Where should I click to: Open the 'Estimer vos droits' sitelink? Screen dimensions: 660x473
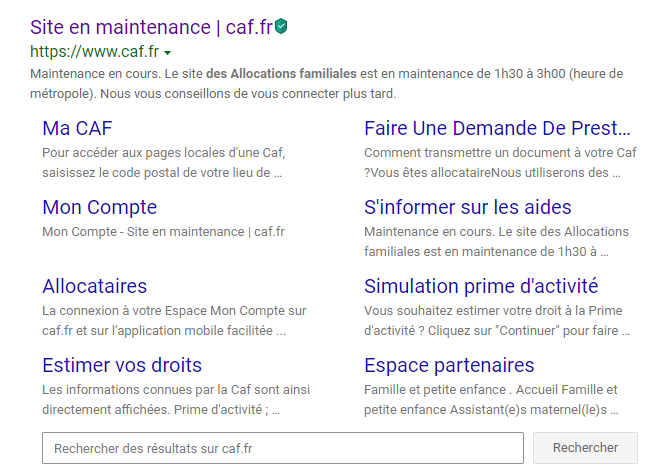pos(122,365)
